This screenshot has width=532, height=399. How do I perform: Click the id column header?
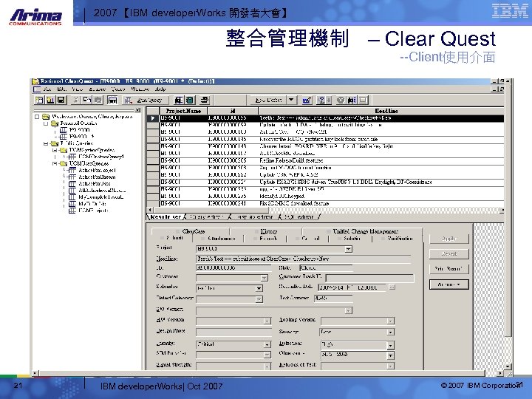coord(233,111)
